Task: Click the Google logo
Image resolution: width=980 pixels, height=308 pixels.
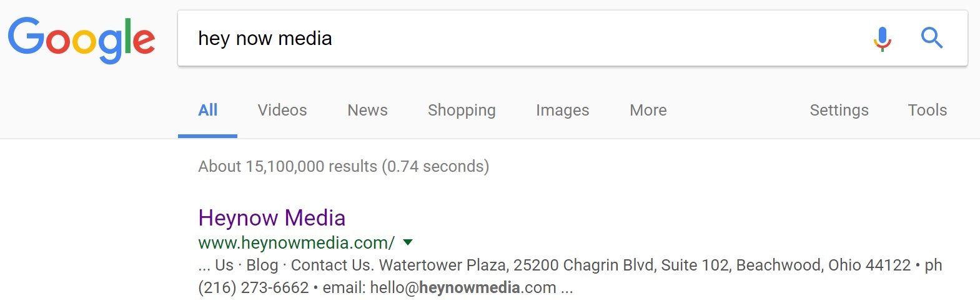Action: coord(81,40)
